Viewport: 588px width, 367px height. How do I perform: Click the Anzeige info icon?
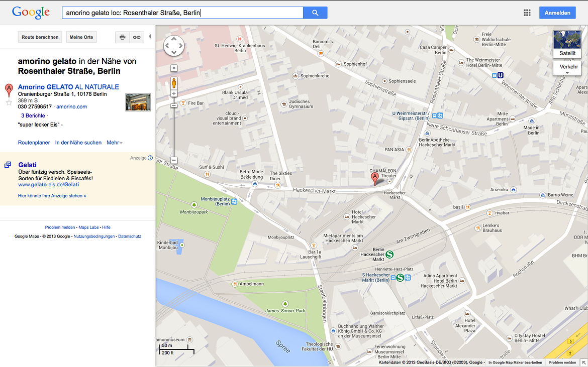click(150, 158)
